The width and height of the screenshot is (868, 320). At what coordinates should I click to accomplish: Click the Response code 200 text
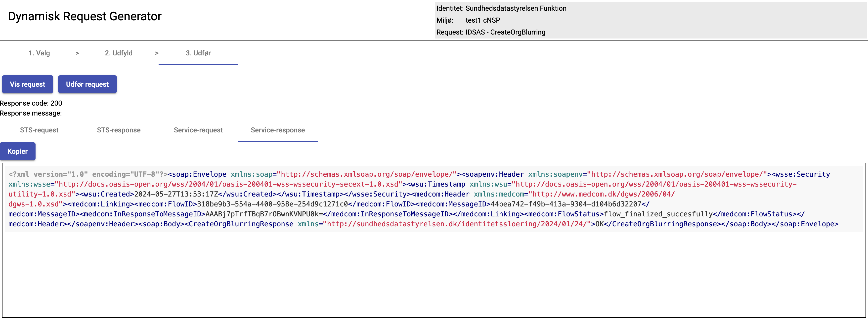click(31, 103)
